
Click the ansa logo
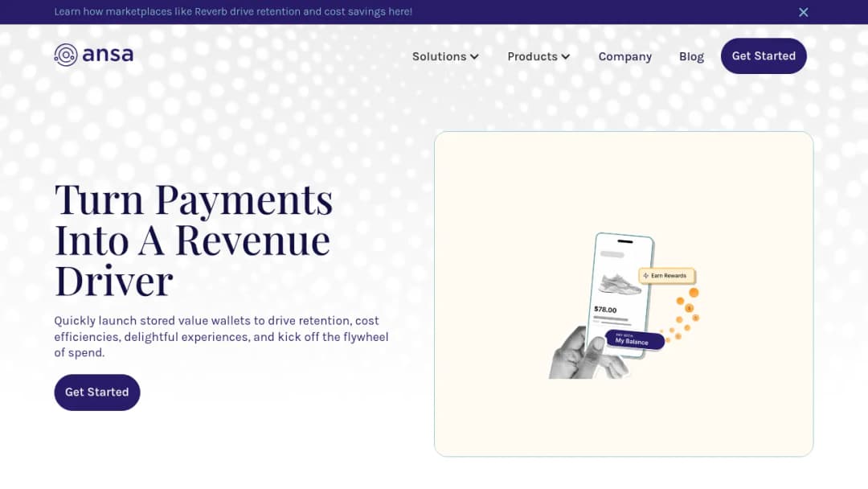[x=93, y=55]
